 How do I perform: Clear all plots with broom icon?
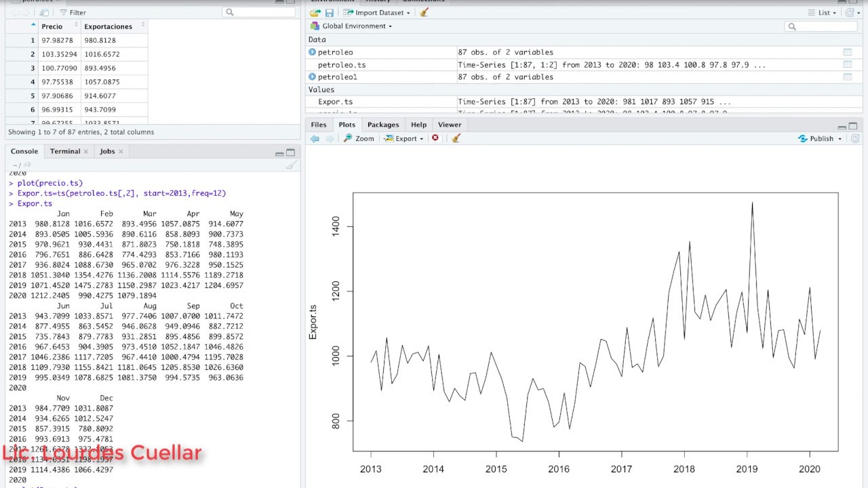(x=456, y=138)
